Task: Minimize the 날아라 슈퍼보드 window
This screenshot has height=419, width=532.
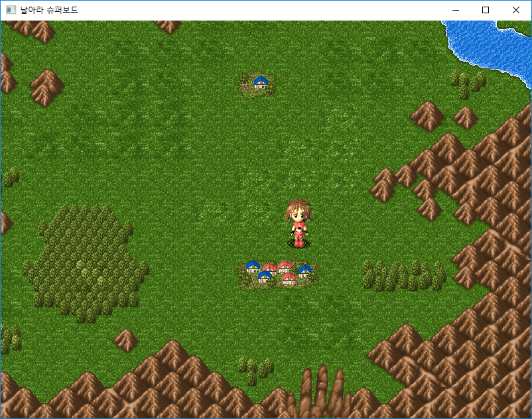Action: tap(456, 10)
